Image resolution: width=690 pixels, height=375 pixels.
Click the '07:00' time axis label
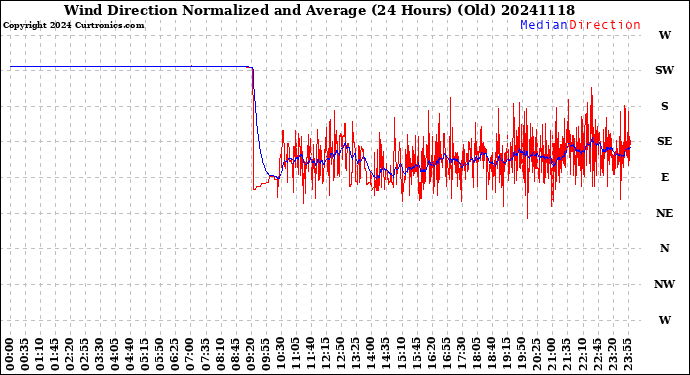point(191,354)
